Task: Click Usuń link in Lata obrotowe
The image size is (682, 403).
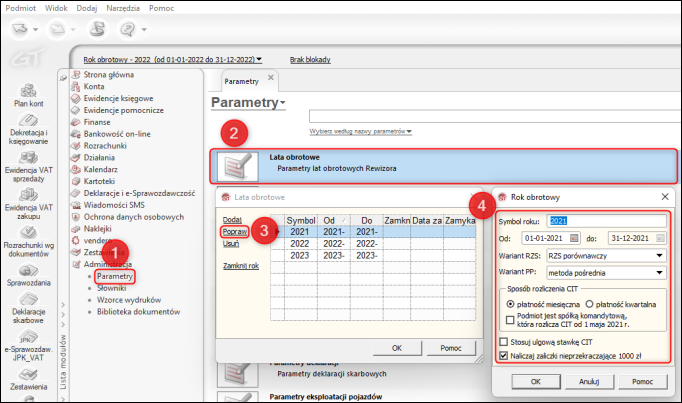Action: click(x=231, y=243)
